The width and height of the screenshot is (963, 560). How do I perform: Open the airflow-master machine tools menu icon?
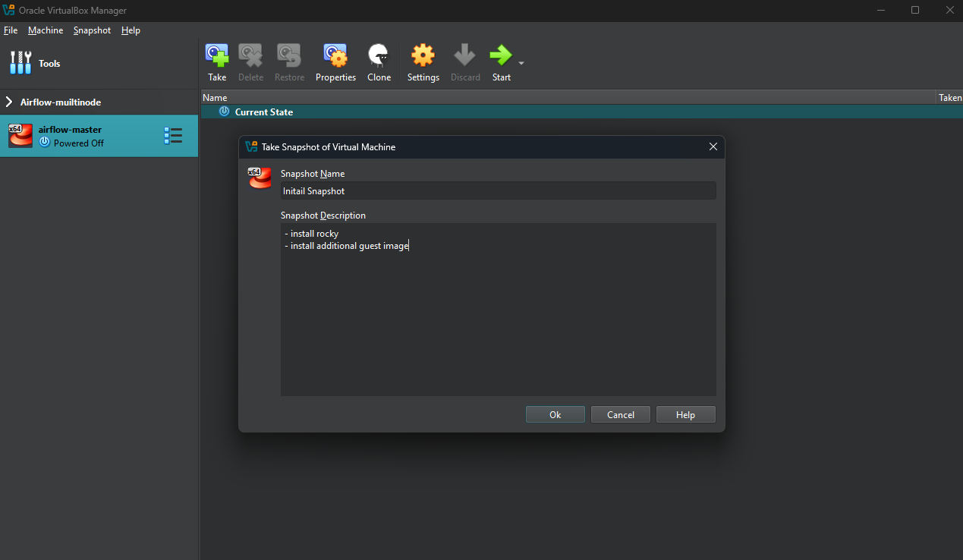pyautogui.click(x=173, y=136)
